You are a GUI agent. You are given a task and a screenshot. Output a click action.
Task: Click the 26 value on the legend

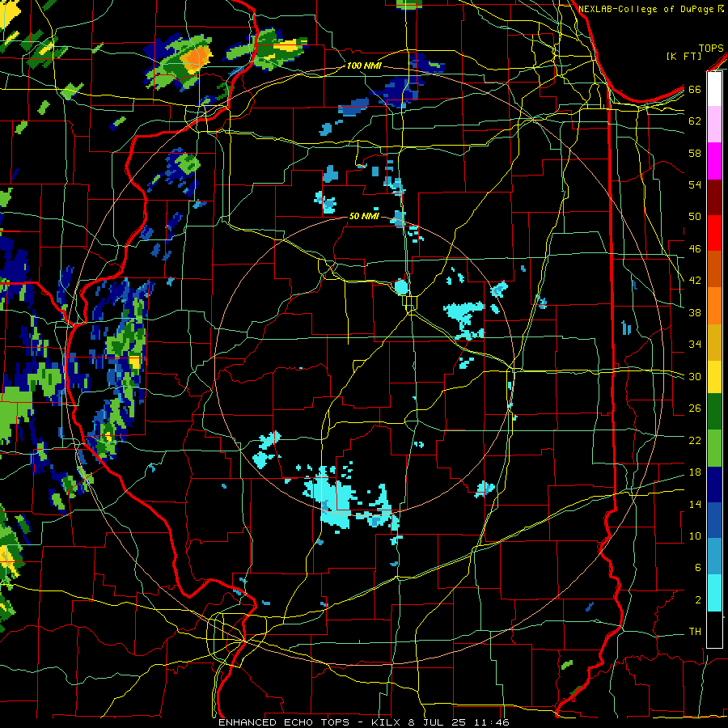pos(695,408)
